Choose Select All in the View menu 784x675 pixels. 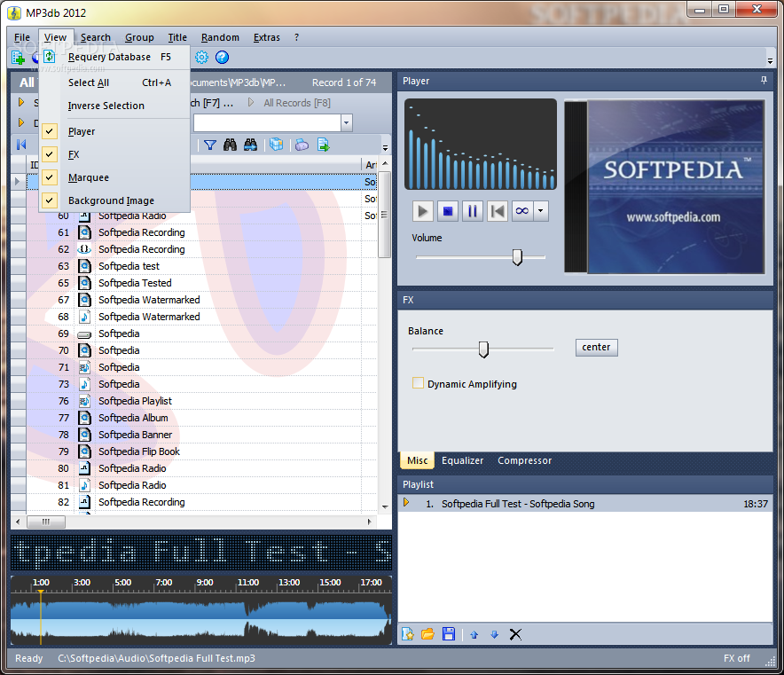(115, 82)
